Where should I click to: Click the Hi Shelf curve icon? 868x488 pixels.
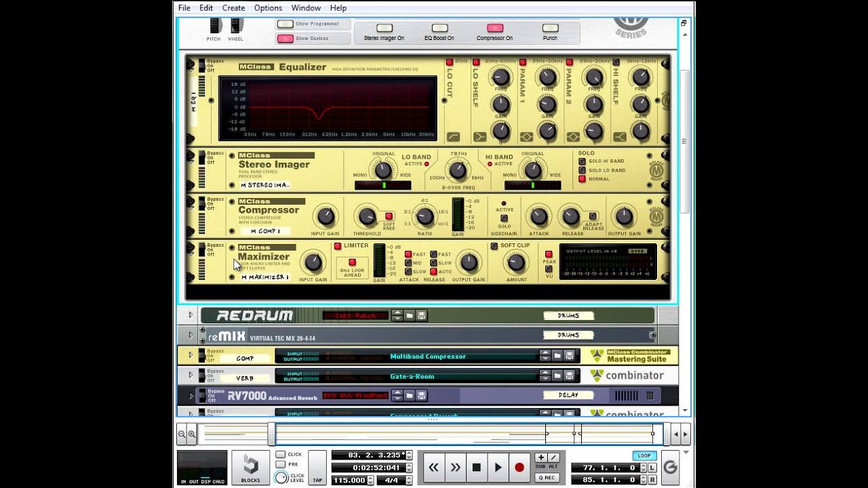pos(620,137)
